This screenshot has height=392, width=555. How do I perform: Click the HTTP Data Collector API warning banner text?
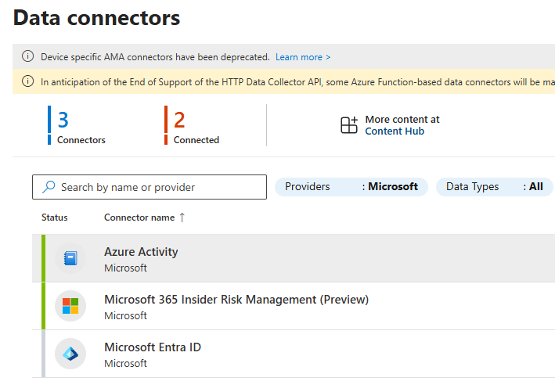click(297, 82)
